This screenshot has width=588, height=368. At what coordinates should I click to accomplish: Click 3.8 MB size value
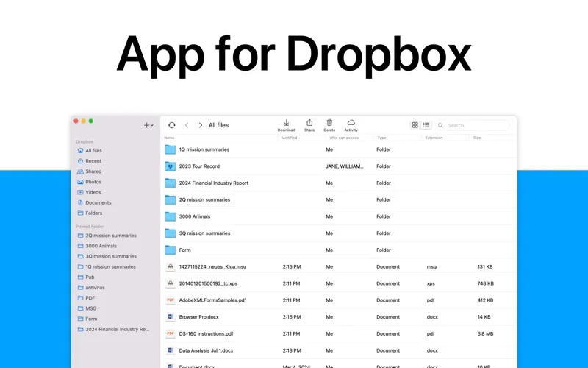[485, 334]
